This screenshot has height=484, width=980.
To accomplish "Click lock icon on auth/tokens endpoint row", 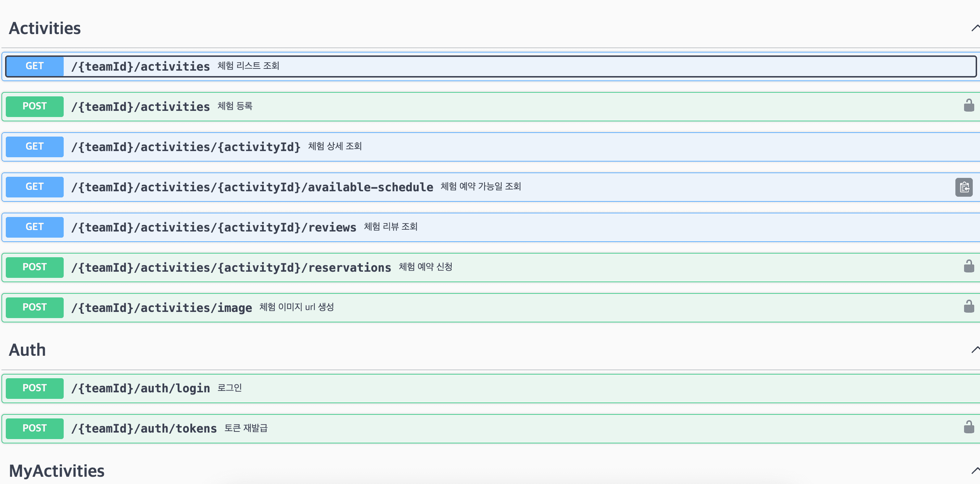I will pyautogui.click(x=968, y=427).
